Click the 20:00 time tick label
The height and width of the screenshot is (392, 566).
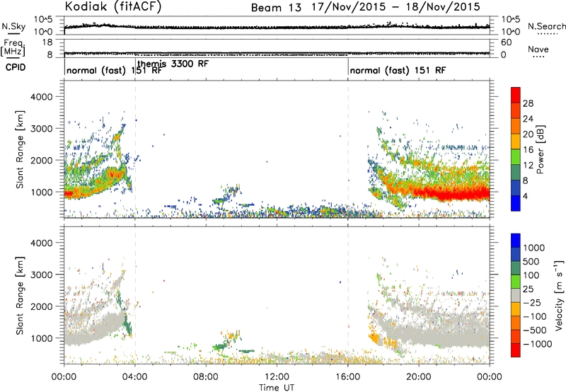pos(419,377)
